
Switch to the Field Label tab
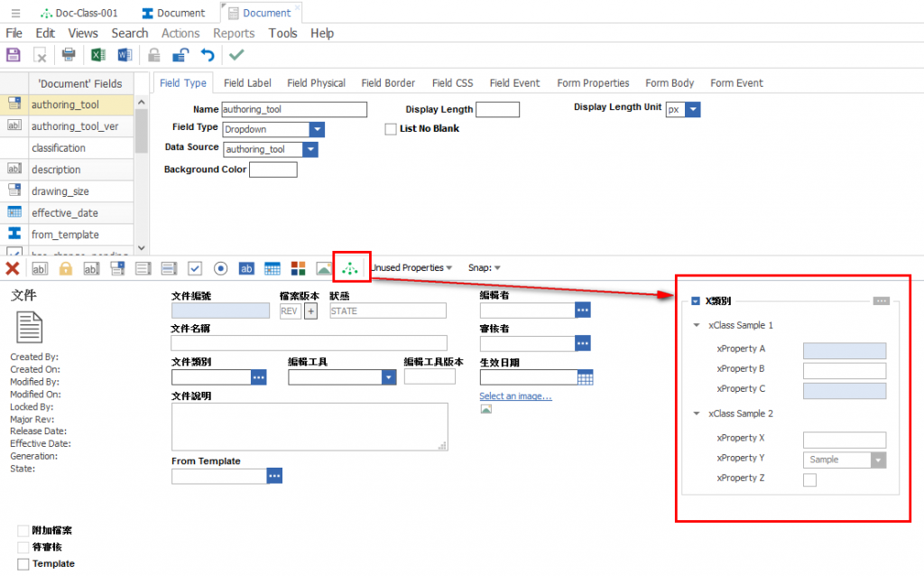[x=247, y=83]
